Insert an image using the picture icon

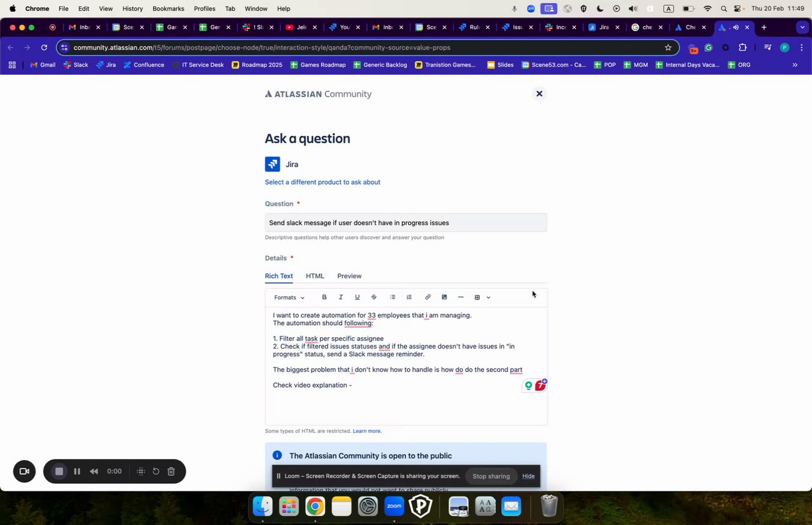tap(444, 297)
